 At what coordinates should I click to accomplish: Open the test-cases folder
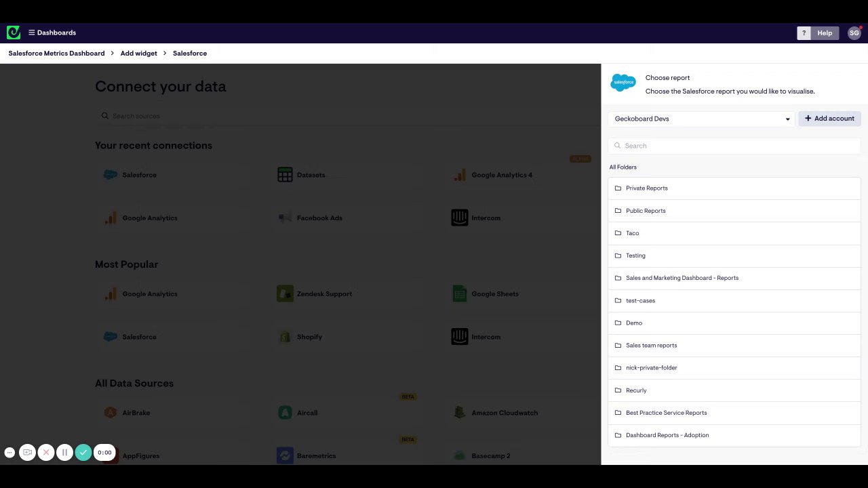tap(734, 300)
